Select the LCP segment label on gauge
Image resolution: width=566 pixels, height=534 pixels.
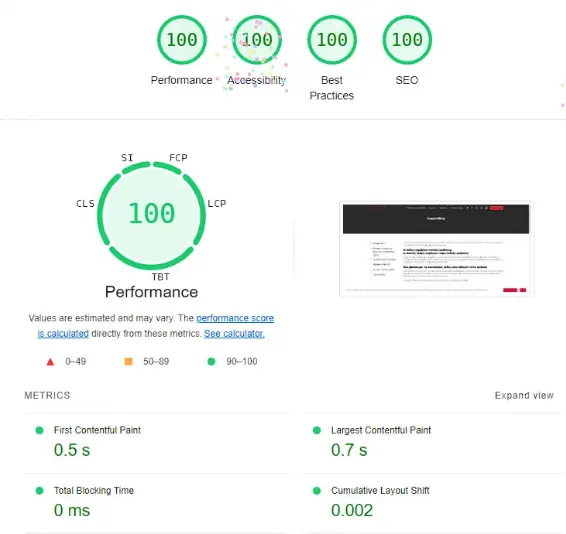coord(217,204)
